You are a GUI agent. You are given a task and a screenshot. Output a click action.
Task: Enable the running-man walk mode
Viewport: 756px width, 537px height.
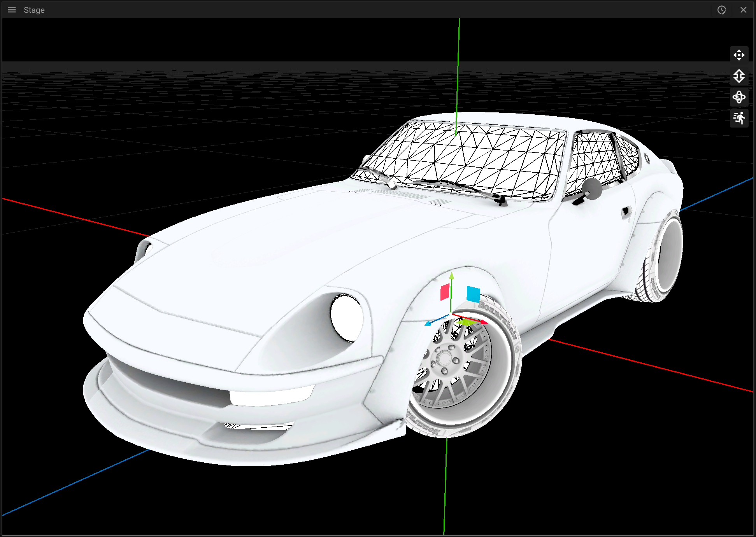click(739, 118)
